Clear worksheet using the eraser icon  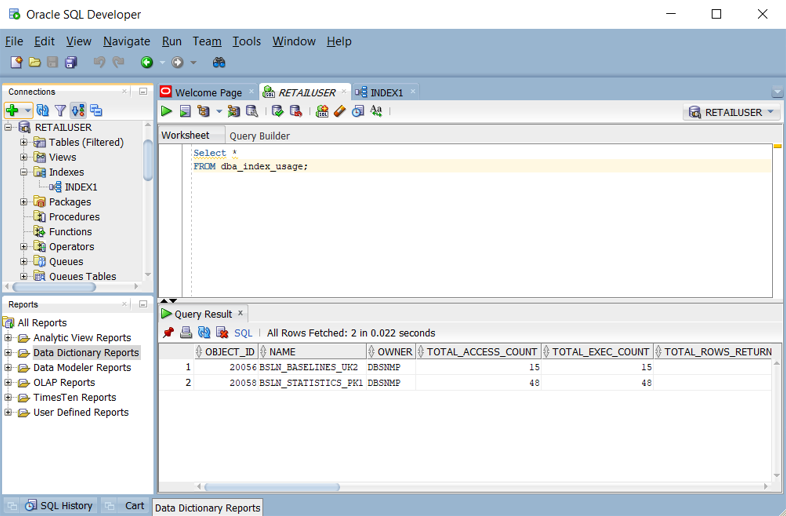(x=340, y=112)
